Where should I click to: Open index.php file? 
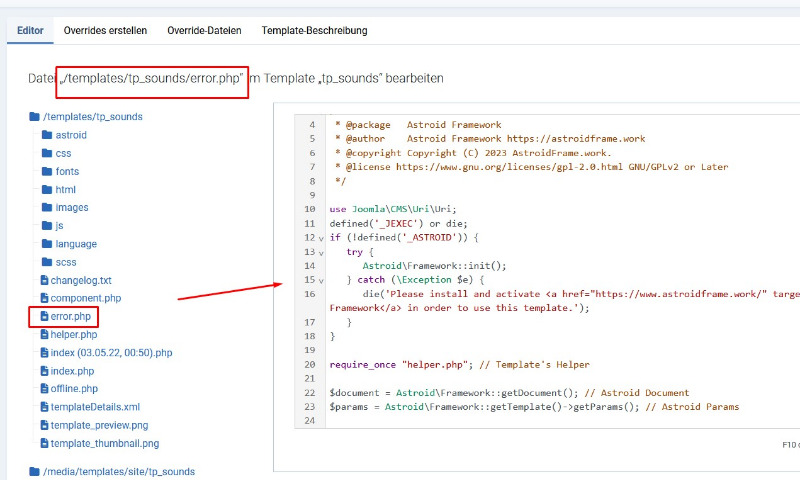72,371
